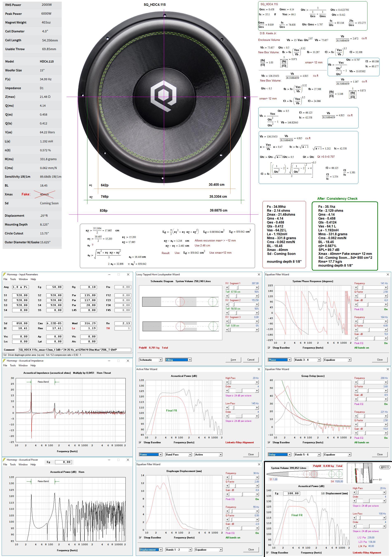Image resolution: width=392 pixels, height=557 pixels.
Task: Open Tools menu in Acoustical Power window
Action: point(13,464)
